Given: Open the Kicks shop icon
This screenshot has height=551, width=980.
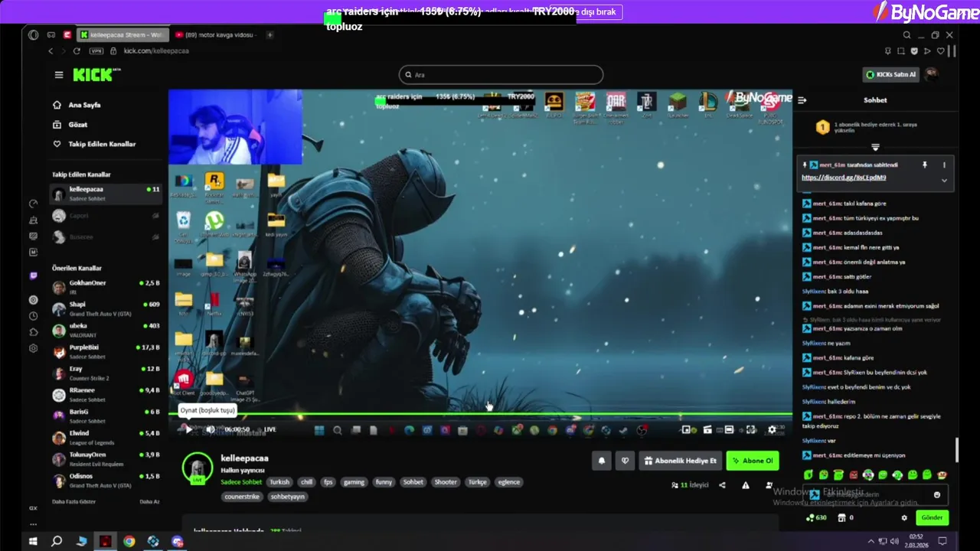Looking at the screenshot, I should point(841,518).
